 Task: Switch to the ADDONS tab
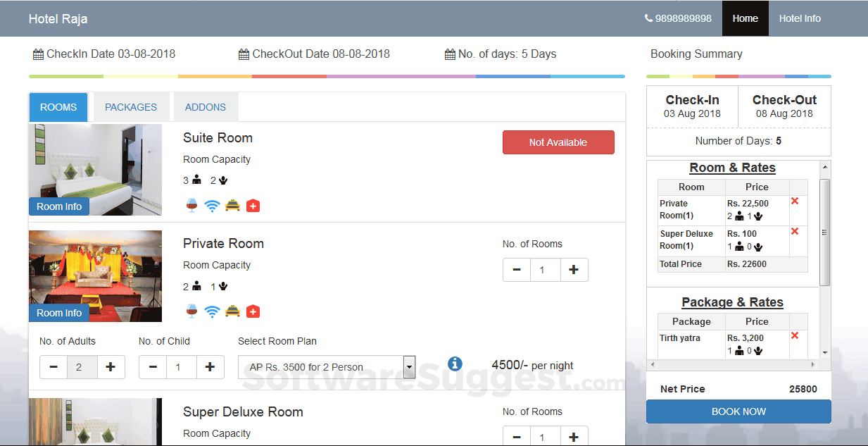[206, 107]
